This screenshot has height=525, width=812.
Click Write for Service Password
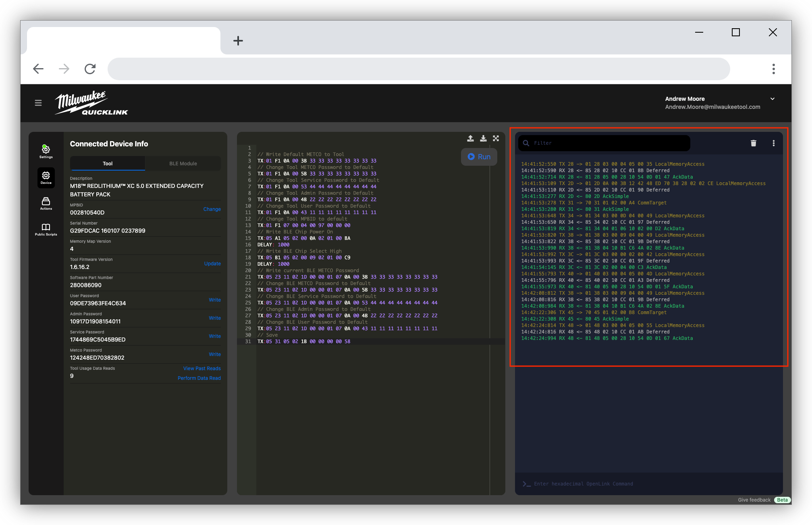point(215,336)
